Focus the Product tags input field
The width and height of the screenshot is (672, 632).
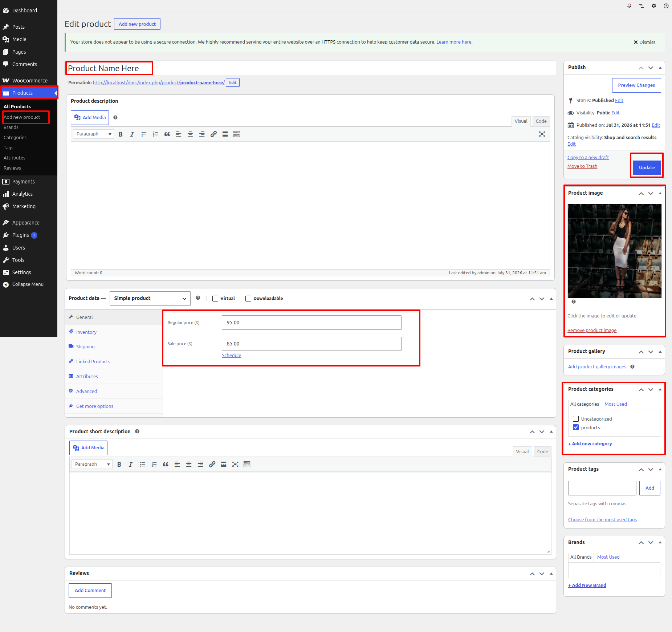click(x=602, y=488)
